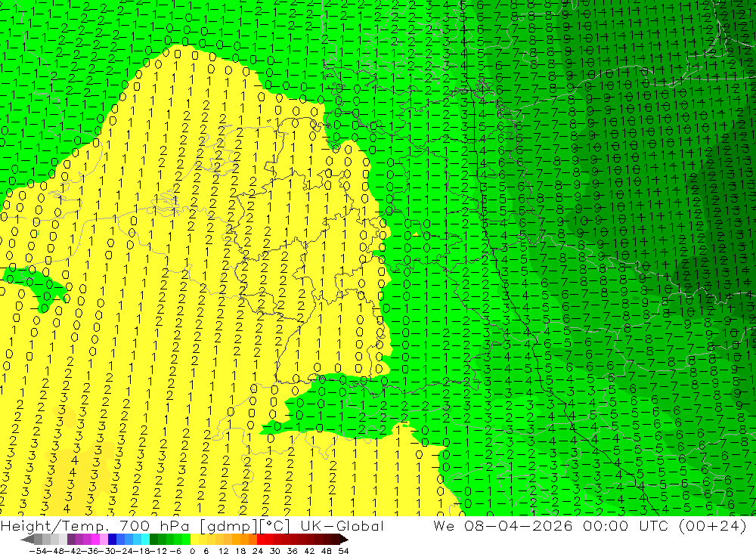Click the "UK-Global" model name
Viewport: 756px width, 554px height.
342,525
